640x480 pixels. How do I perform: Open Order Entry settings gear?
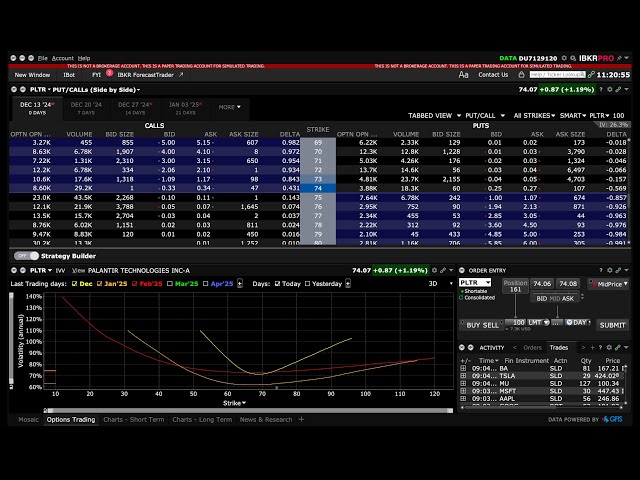pos(610,270)
